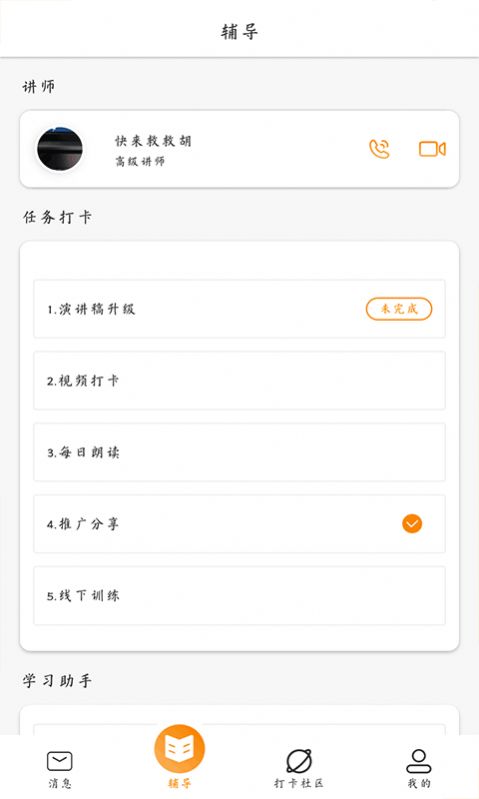Click the 学习助手 section heading

pyautogui.click(x=57, y=681)
